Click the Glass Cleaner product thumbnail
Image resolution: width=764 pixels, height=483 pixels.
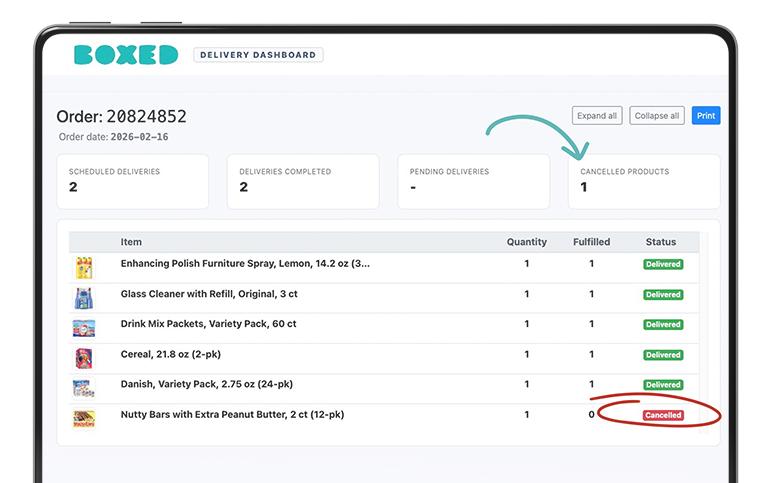84,298
